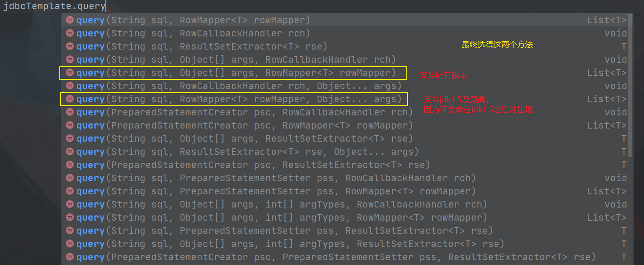Viewport: 644px width, 265px height.
Task: Click method icon of query(String sql, RowCallbackHandler rch, Object... args)
Action: (69, 86)
